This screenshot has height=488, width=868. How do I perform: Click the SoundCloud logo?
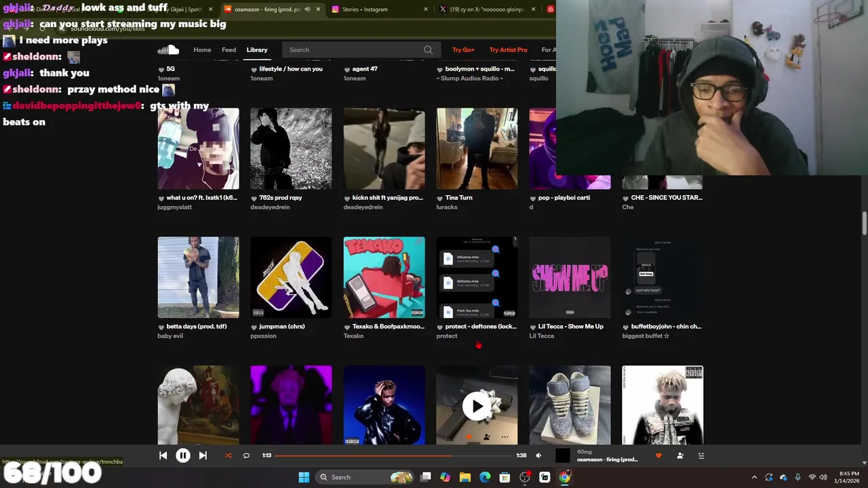tap(168, 49)
